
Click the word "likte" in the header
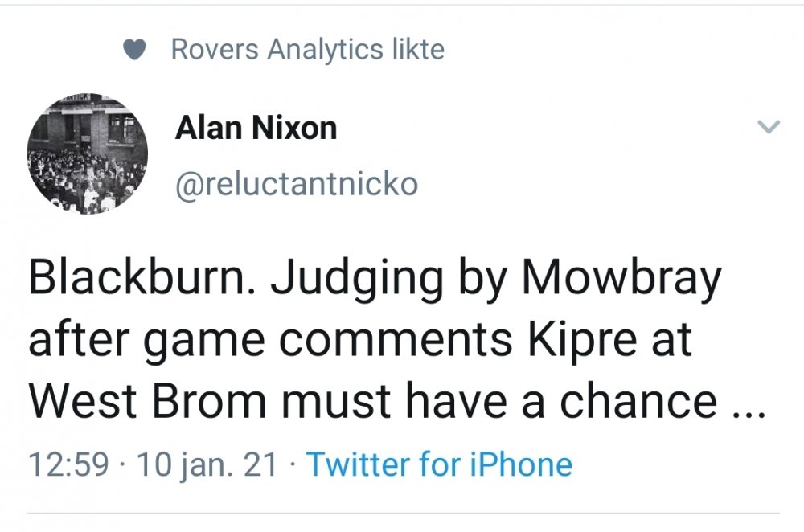[416, 50]
